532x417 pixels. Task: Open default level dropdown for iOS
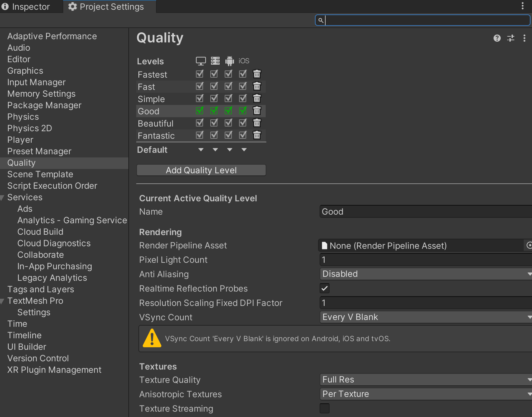pyautogui.click(x=244, y=150)
